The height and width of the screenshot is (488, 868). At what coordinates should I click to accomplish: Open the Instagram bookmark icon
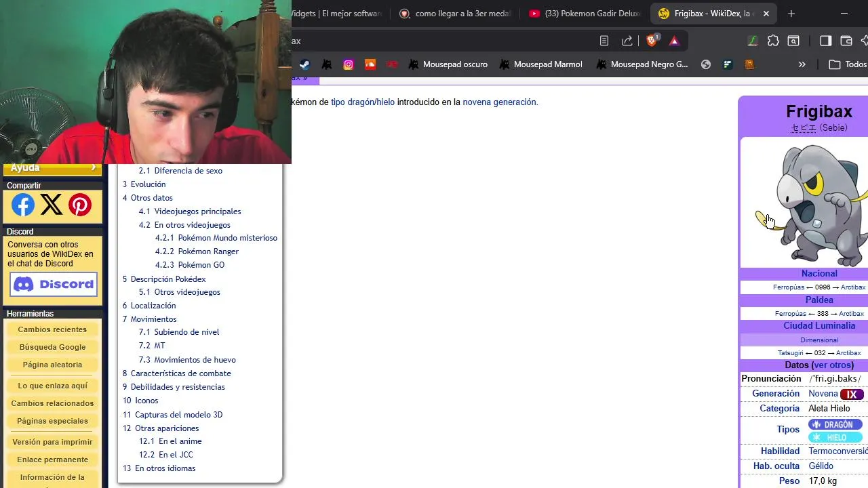pos(349,64)
